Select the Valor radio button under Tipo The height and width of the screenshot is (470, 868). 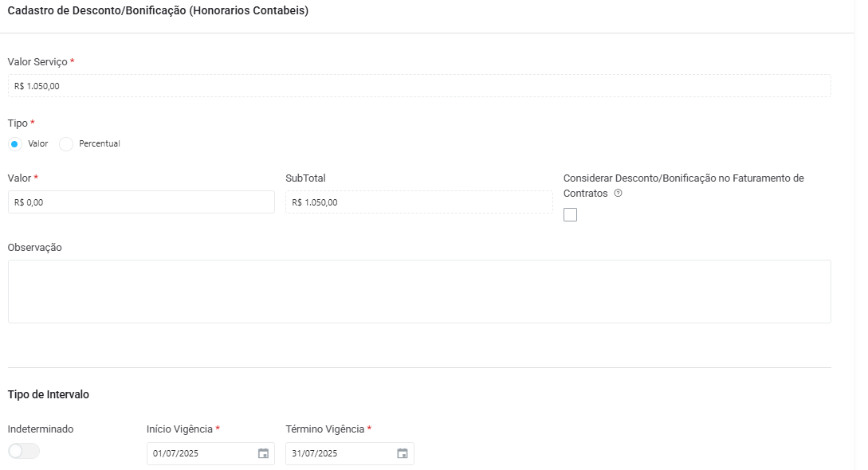coord(15,144)
